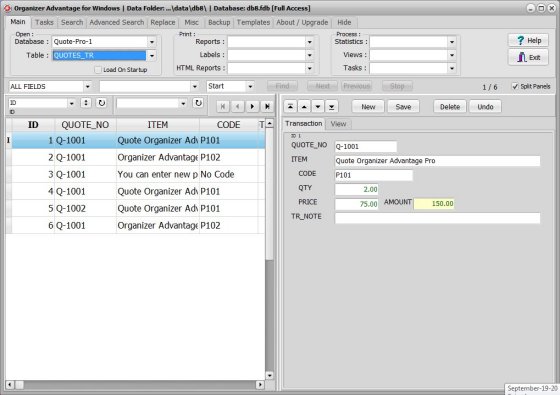Open the Replace tab
Viewport: 560px width, 395px height.
tap(163, 22)
